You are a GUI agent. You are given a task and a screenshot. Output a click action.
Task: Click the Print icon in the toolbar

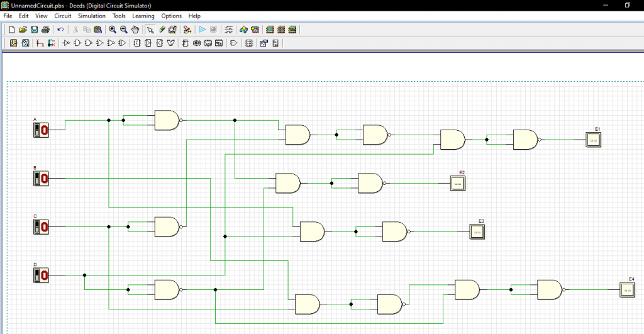coord(45,30)
